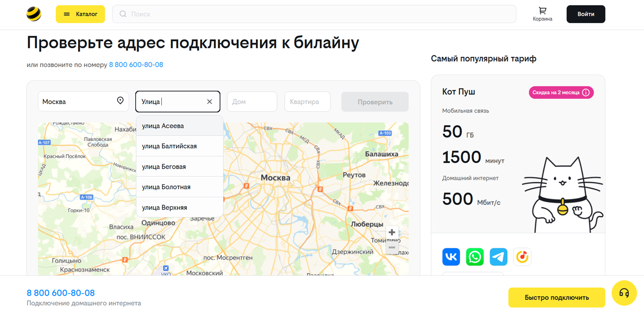Select улица Балтийская suggestion
Screen dimensions: 644x312
coord(179,146)
